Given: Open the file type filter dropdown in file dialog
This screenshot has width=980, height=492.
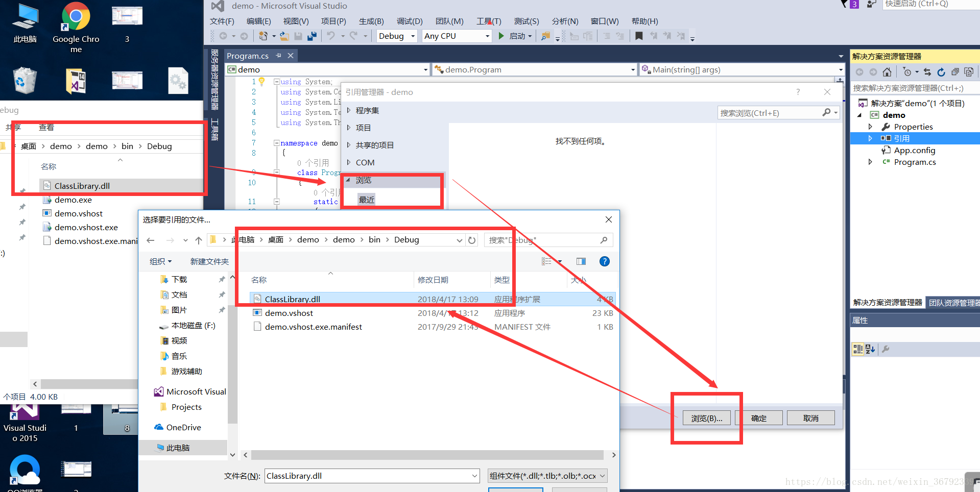Looking at the screenshot, I should pyautogui.click(x=547, y=476).
